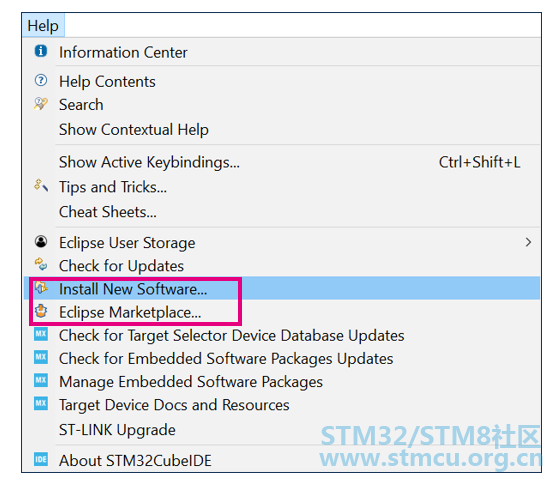Click the Eclipse User Storage person icon
Viewport: 552px width, 481px height.
pos(41,242)
